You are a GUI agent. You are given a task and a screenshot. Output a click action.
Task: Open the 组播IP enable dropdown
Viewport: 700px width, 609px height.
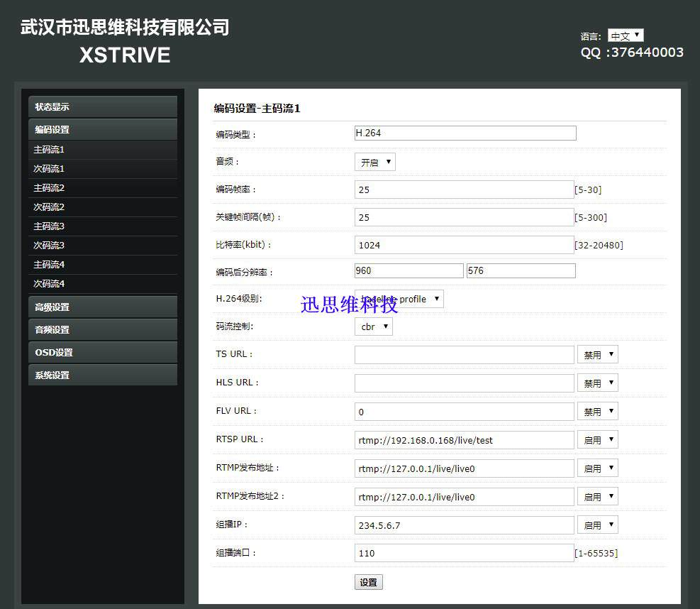pos(598,525)
